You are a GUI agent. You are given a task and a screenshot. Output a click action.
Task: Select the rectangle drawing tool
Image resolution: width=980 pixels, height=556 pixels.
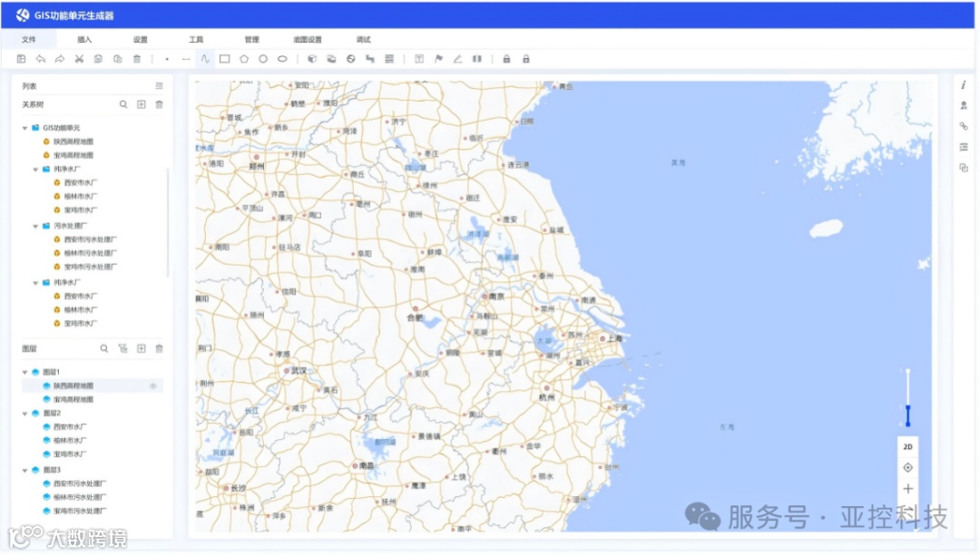pos(224,59)
